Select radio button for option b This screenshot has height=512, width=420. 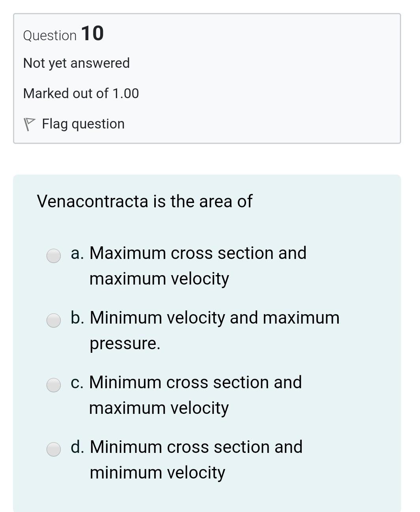tap(54, 320)
